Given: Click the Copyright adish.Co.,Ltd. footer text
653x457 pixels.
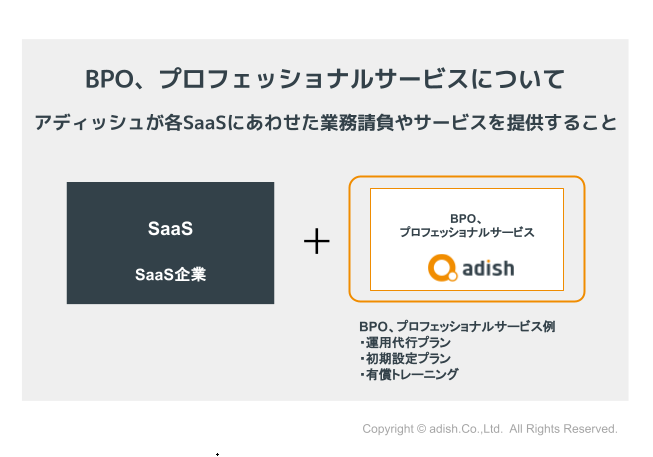Looking at the screenshot, I should point(432,429).
